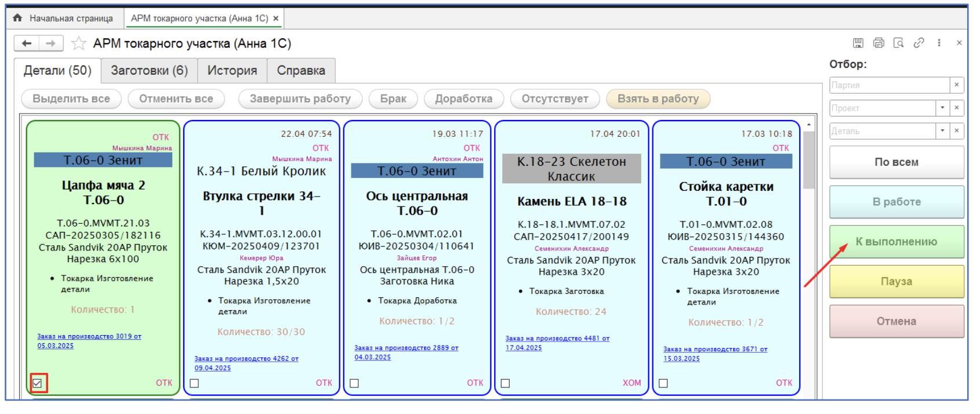Image resolution: width=980 pixels, height=414 pixels.
Task: Open the История tab
Action: [x=232, y=71]
